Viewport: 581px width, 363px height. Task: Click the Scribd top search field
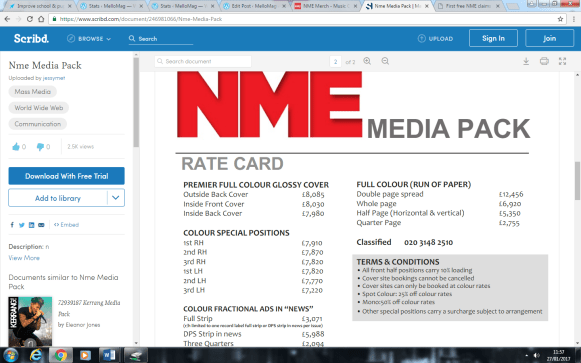pos(161,39)
